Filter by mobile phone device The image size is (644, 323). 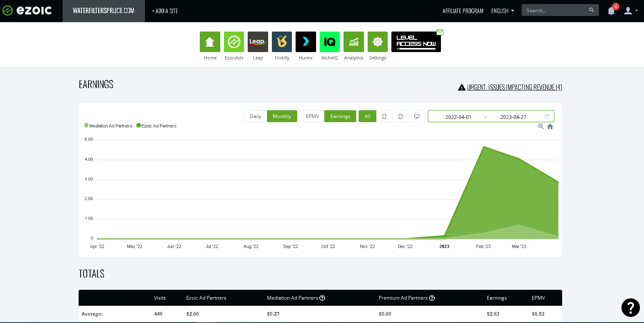(x=384, y=116)
